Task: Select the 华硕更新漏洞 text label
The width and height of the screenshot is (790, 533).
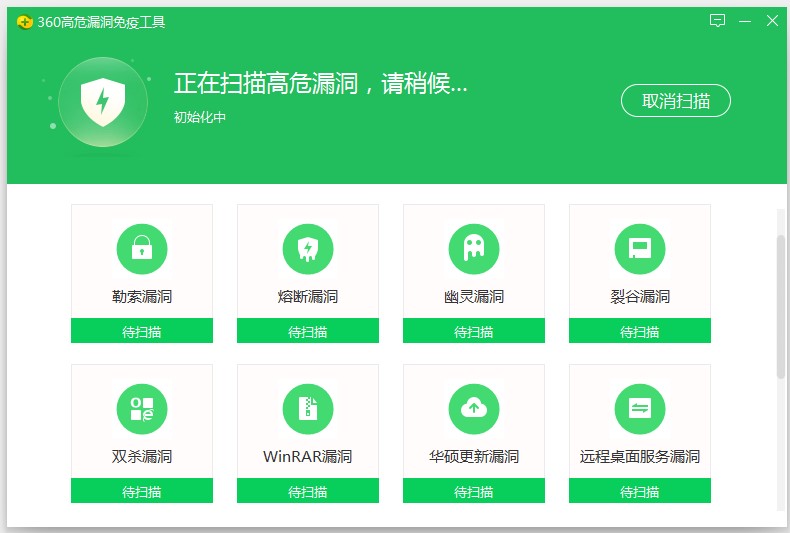Action: click(473, 457)
